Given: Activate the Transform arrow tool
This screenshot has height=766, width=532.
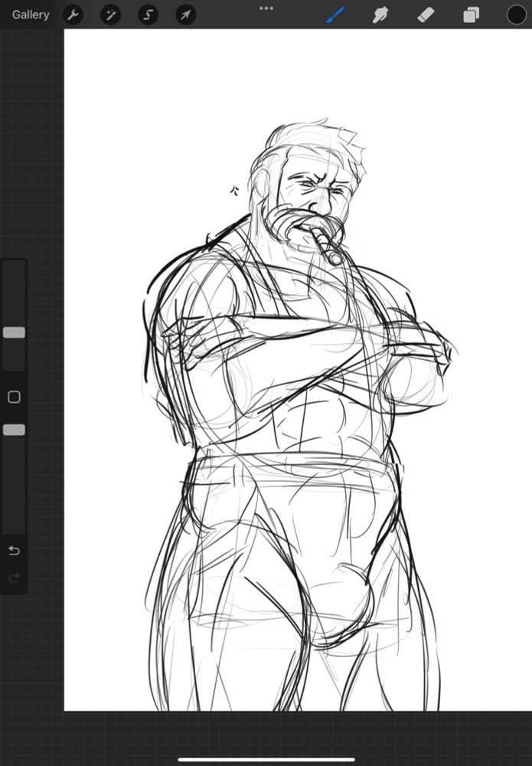Looking at the screenshot, I should [186, 15].
